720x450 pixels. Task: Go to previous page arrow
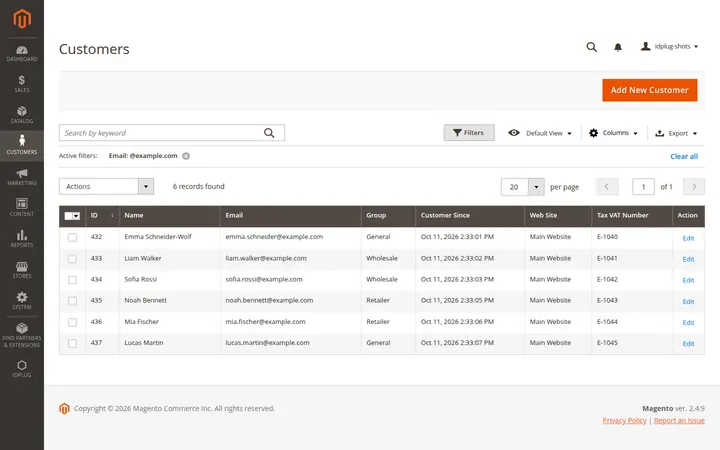607,186
